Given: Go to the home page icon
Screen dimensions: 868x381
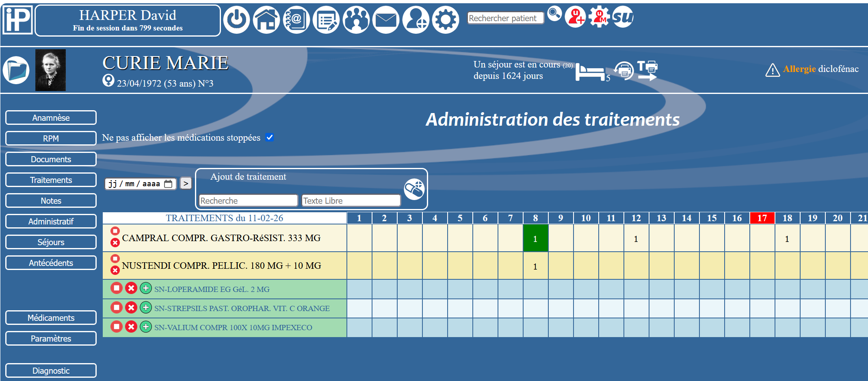Looking at the screenshot, I should 266,20.
